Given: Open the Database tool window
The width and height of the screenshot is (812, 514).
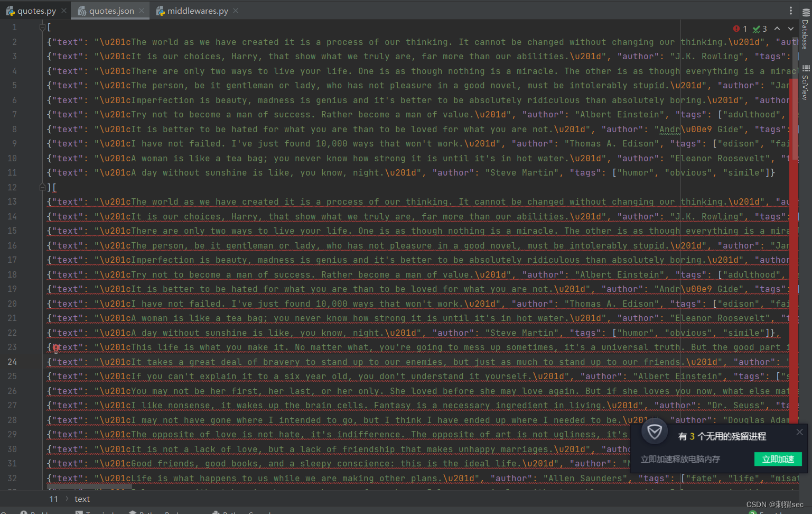Looking at the screenshot, I should [x=805, y=30].
